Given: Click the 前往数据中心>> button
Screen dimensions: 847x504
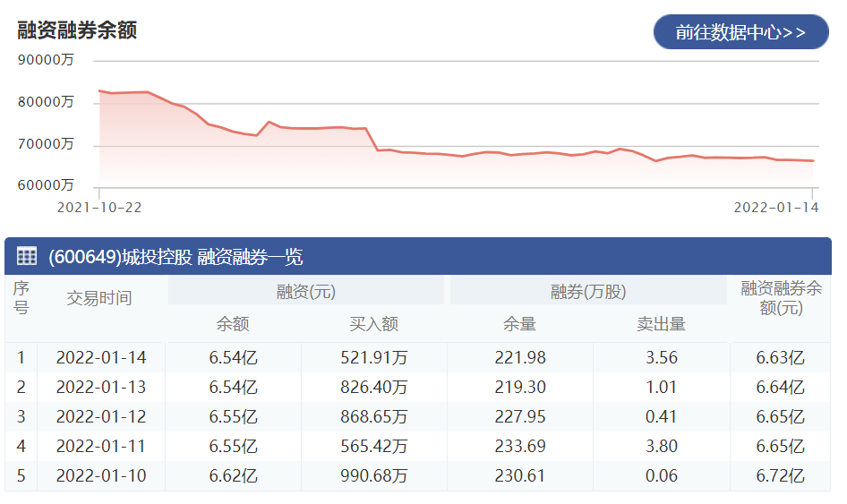Looking at the screenshot, I should point(740,32).
